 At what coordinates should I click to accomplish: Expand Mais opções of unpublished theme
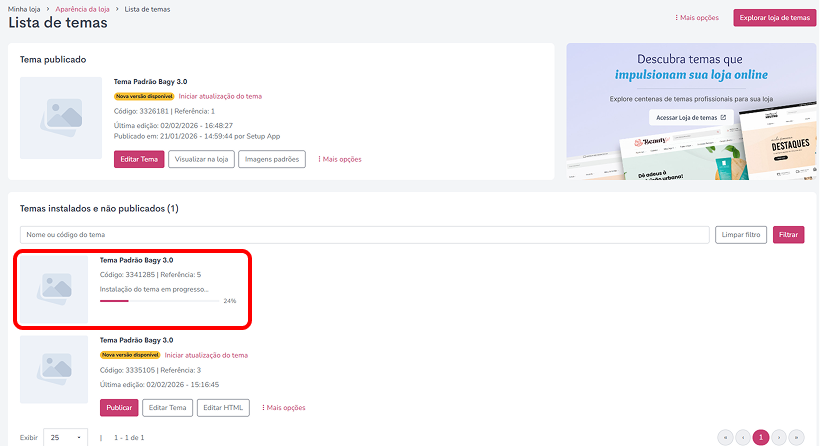tap(283, 408)
